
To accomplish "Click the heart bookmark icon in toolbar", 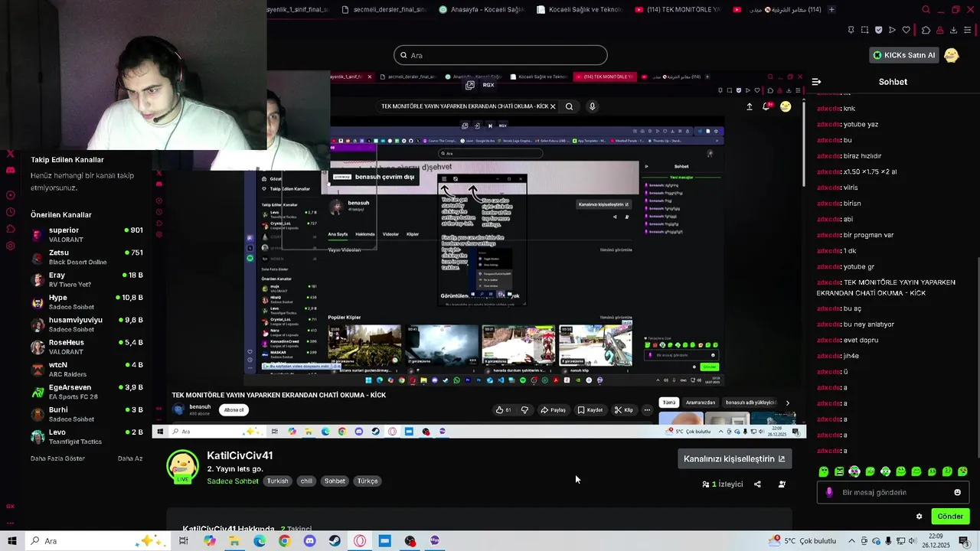I will [906, 30].
